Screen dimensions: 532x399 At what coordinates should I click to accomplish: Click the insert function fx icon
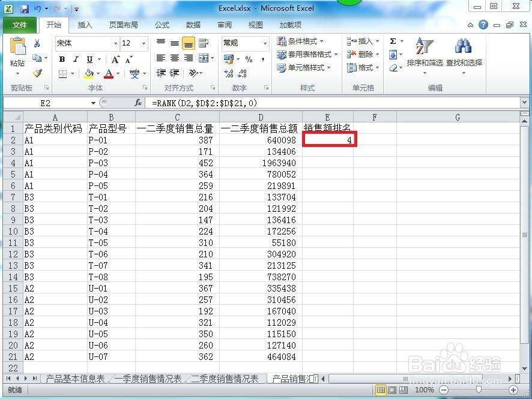[x=138, y=103]
